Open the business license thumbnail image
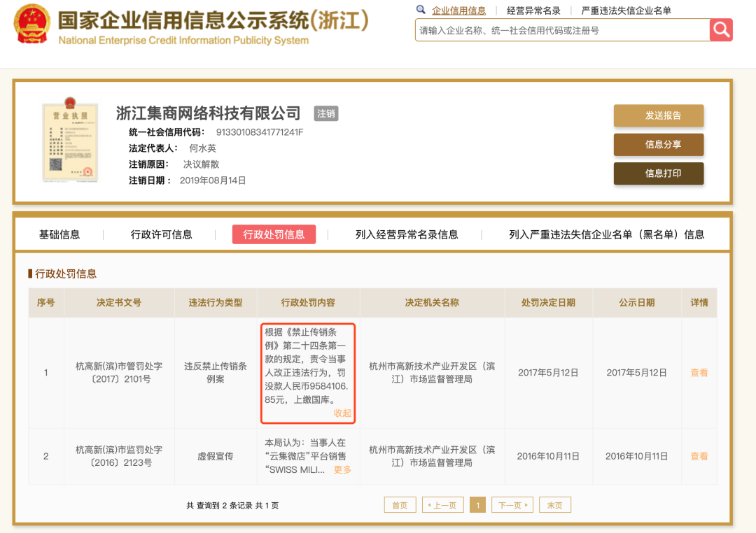756x533 pixels. tap(70, 141)
